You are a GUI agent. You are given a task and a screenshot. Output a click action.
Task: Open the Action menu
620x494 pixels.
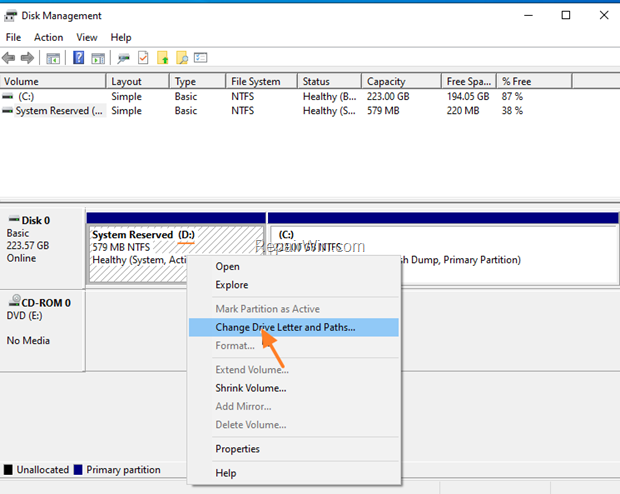(49, 38)
